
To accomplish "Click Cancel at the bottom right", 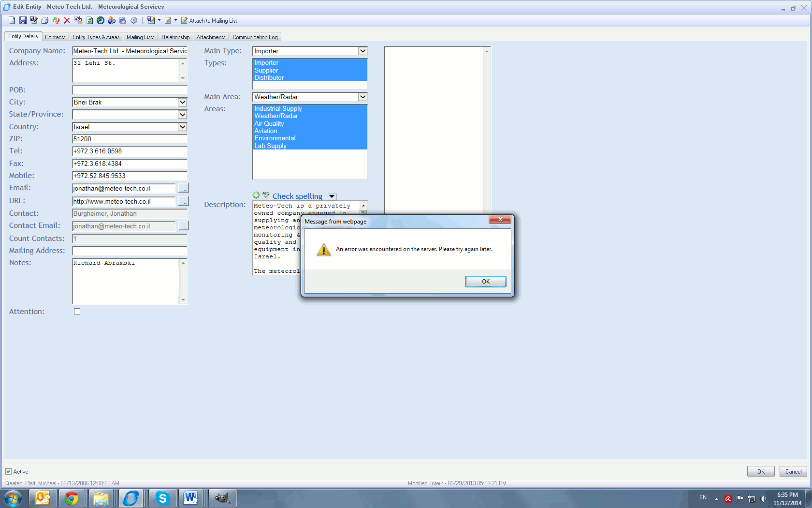I will tap(793, 471).
